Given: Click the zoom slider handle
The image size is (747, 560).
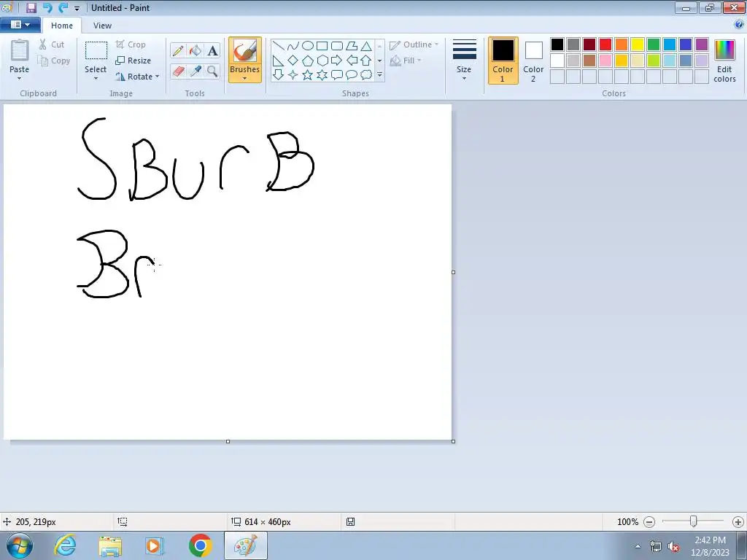Looking at the screenshot, I should 694,521.
